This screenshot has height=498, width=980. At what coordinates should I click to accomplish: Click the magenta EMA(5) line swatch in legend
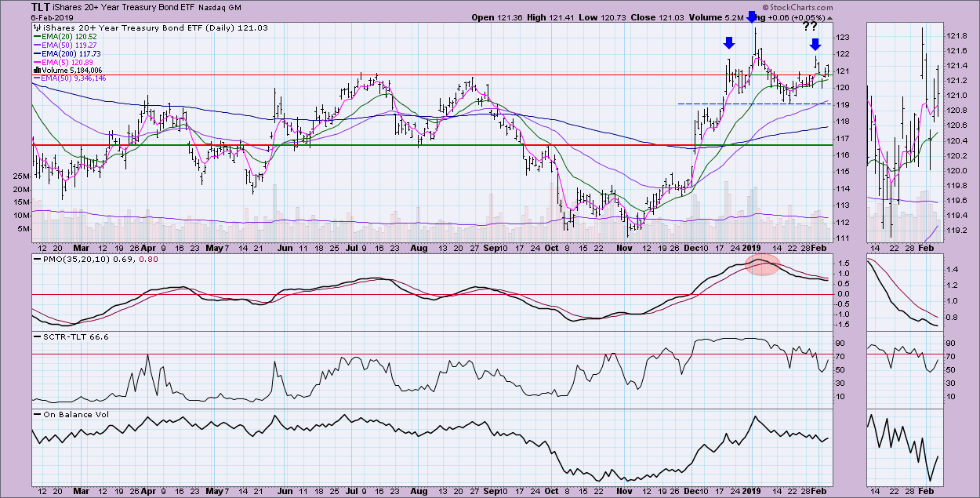35,62
